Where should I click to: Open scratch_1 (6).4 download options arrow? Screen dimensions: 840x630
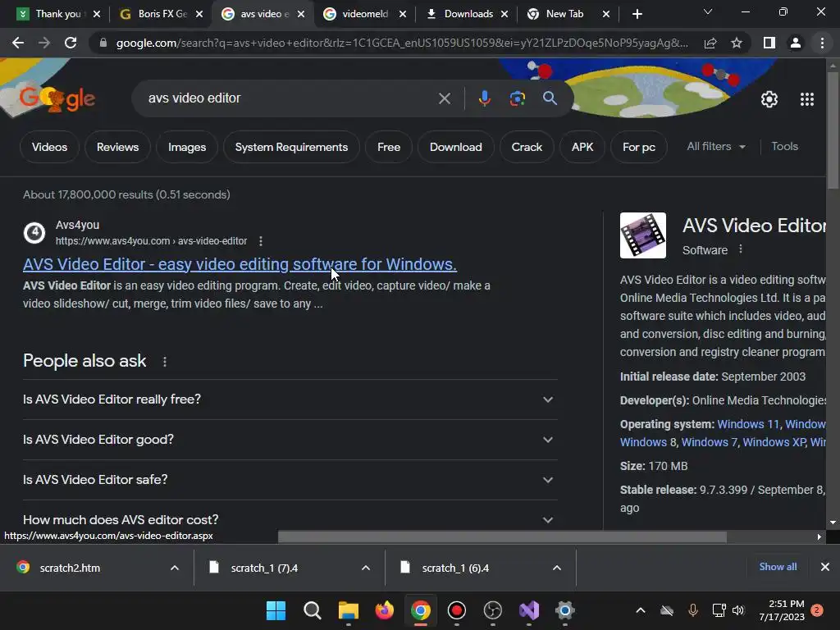click(557, 568)
